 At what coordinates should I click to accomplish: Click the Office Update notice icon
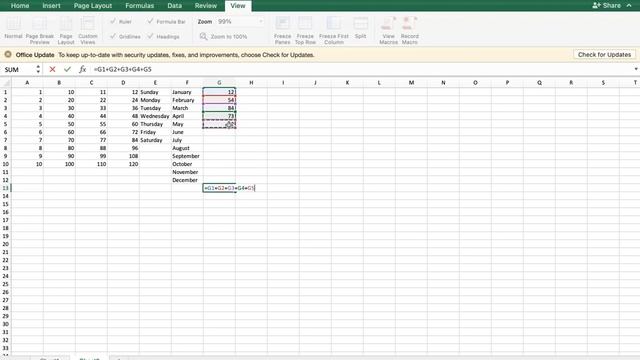8,54
